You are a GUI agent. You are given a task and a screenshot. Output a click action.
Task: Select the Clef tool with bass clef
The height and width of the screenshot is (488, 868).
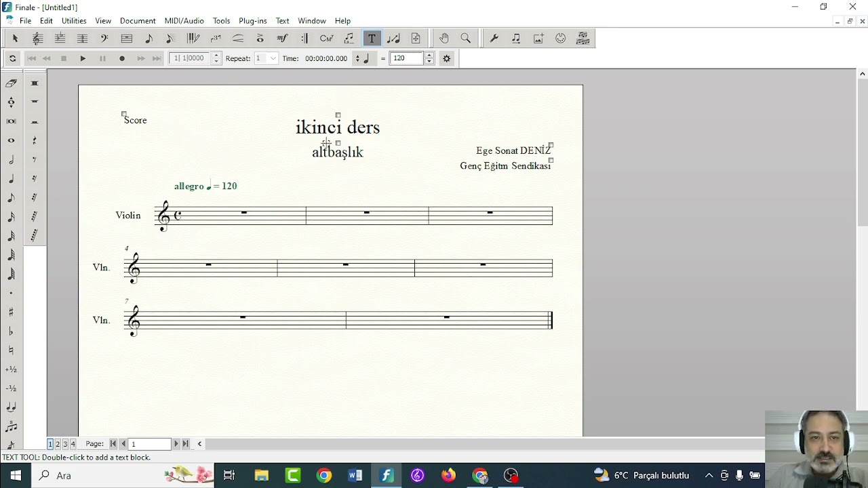(x=104, y=39)
